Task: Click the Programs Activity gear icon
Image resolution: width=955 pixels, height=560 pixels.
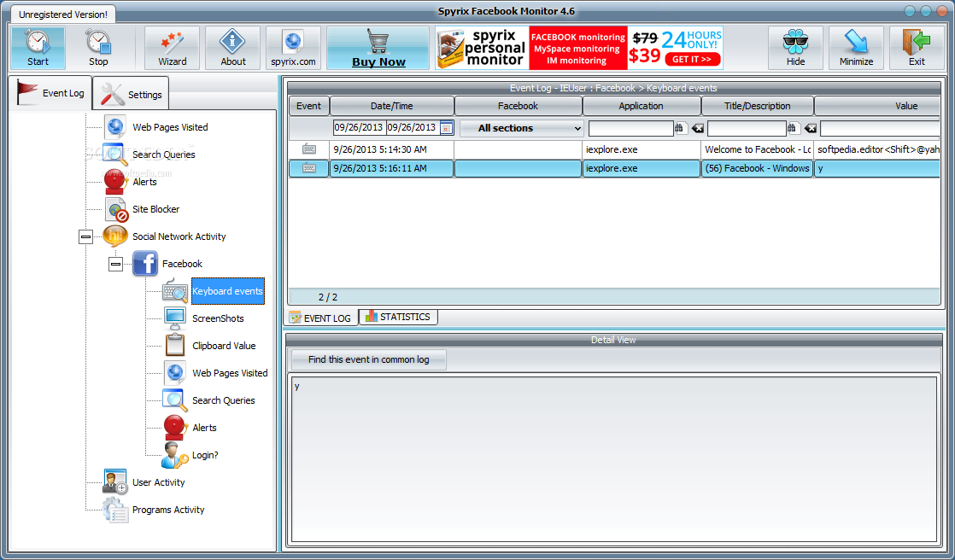Action: pos(115,510)
